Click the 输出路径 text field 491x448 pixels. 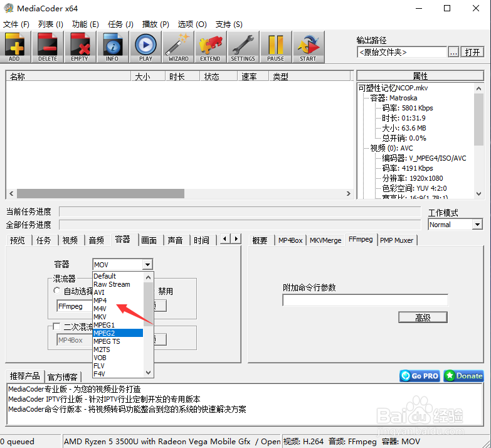coord(402,52)
